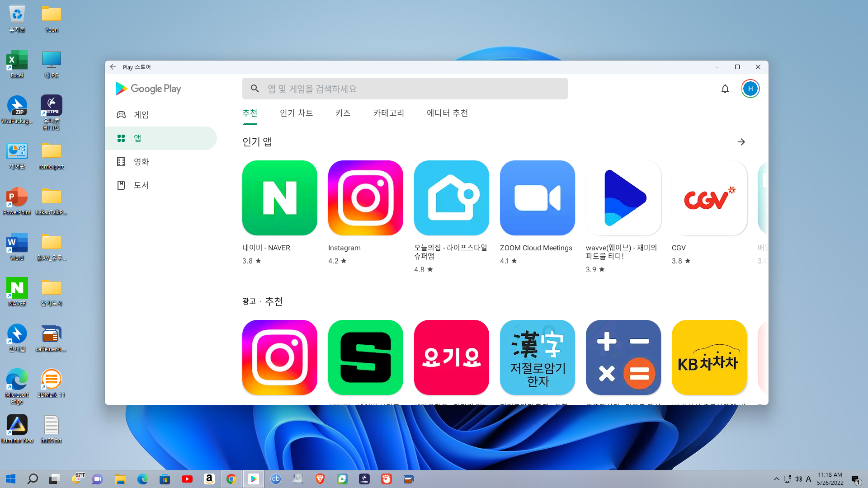
Task: Click the CGV app title text
Action: [679, 248]
